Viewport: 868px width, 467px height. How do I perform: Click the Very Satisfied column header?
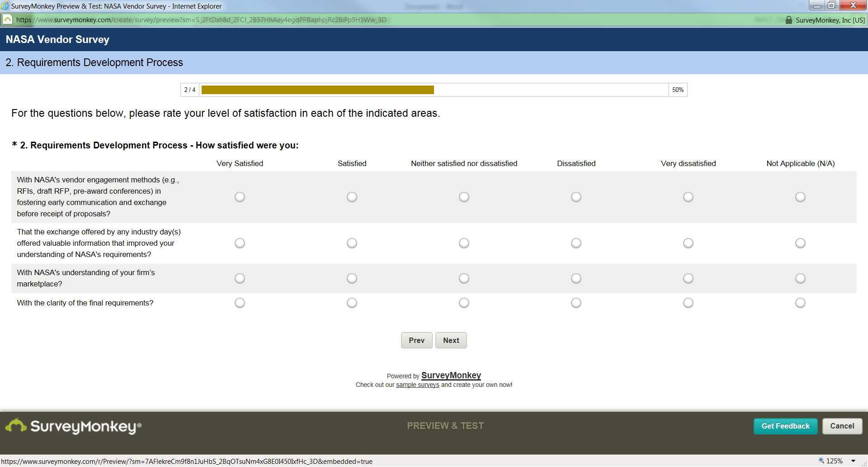coord(240,163)
